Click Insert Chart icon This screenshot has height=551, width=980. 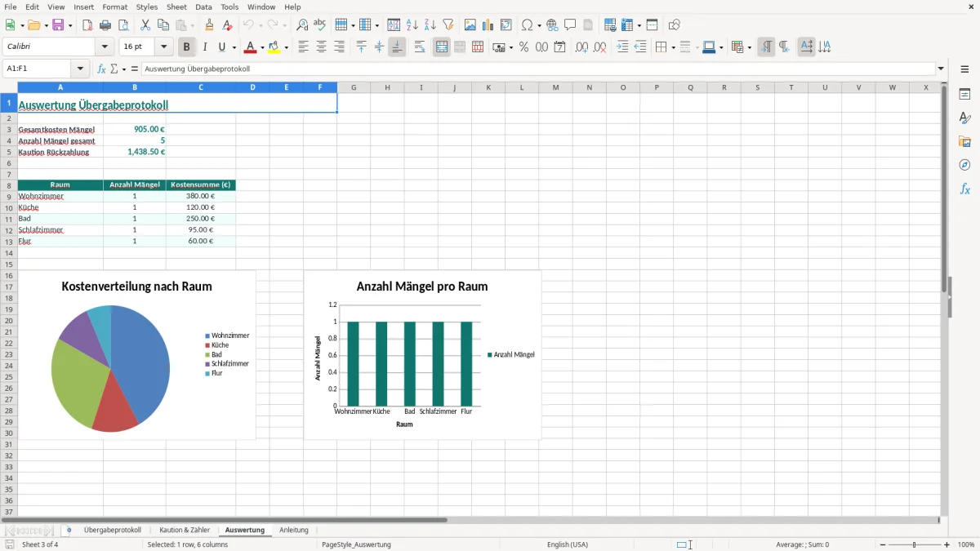[488, 25]
